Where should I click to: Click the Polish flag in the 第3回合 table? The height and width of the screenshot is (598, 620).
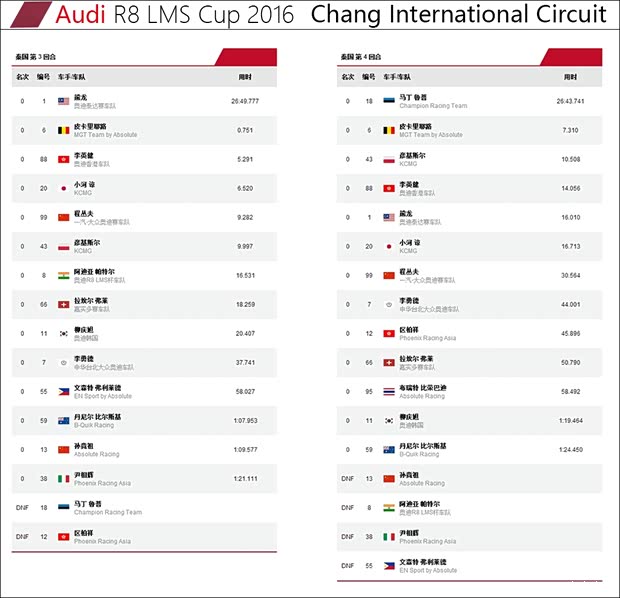tap(63, 245)
